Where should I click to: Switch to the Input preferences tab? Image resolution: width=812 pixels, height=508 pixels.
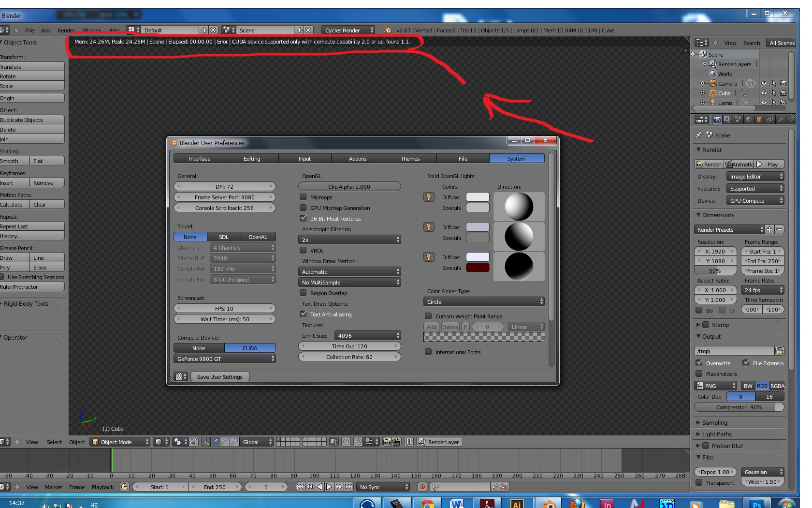tap(304, 158)
